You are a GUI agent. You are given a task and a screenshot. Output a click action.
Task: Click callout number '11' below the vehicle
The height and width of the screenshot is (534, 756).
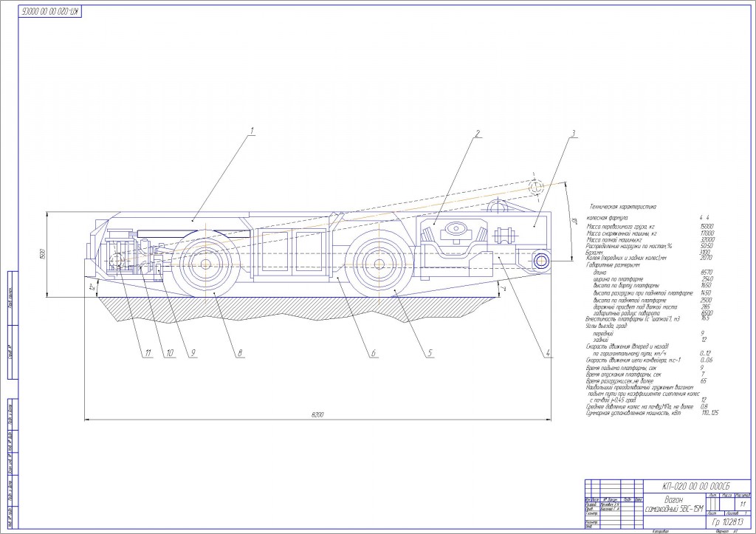pyautogui.click(x=148, y=354)
